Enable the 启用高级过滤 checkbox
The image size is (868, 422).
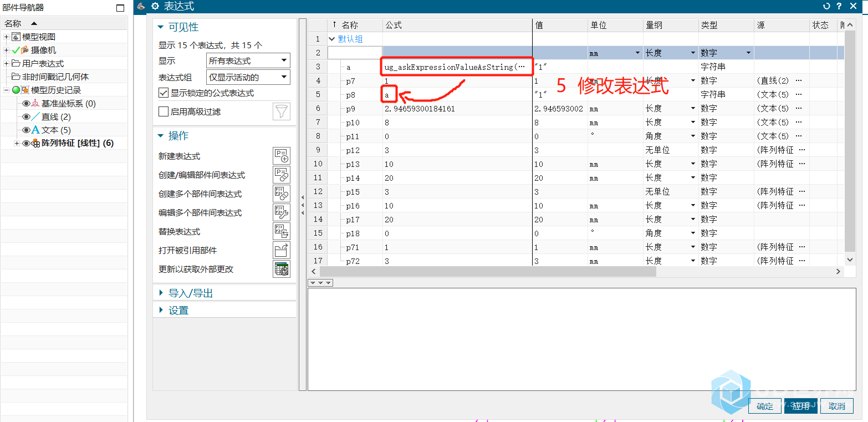coord(164,111)
